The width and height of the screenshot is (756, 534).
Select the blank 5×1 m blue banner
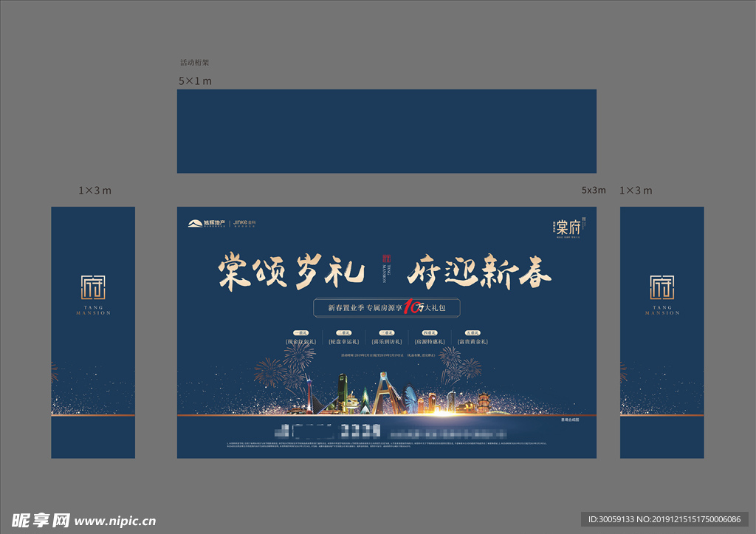386,131
